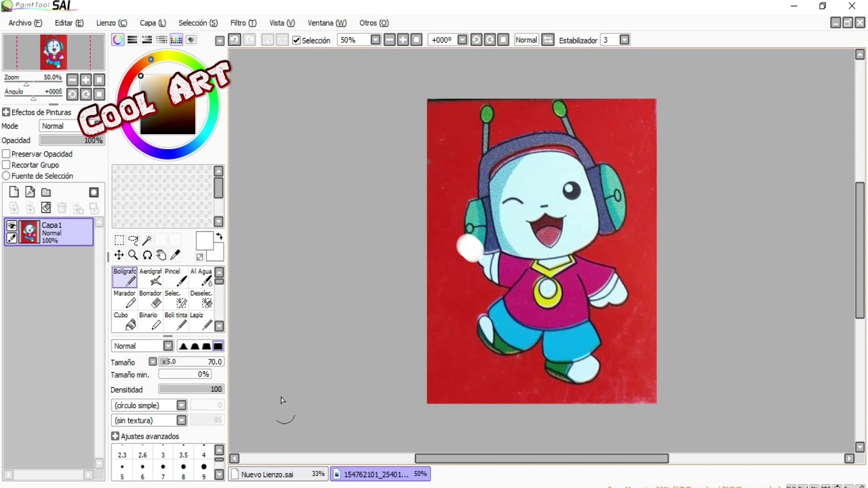Choose the rectangular selection tool
Image resolution: width=868 pixels, height=488 pixels.
pos(119,240)
